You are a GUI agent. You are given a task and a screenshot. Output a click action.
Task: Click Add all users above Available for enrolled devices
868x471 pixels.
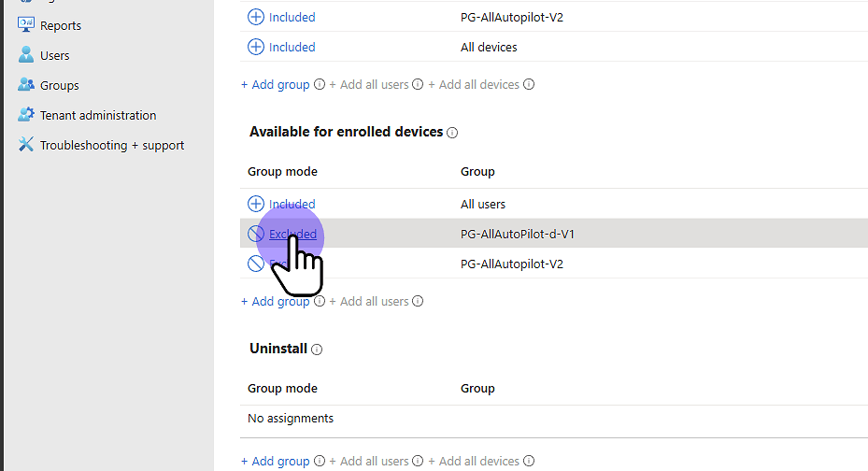[x=369, y=85]
